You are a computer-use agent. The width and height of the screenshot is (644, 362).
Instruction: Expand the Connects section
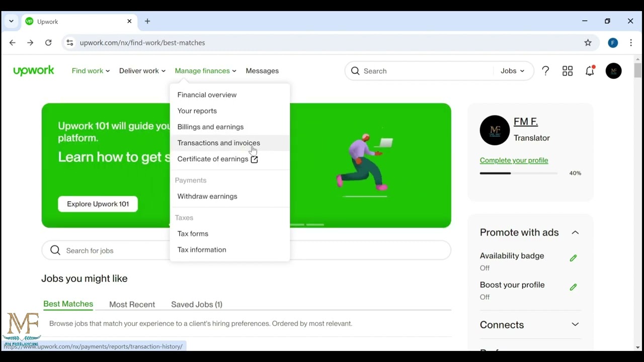point(575,324)
